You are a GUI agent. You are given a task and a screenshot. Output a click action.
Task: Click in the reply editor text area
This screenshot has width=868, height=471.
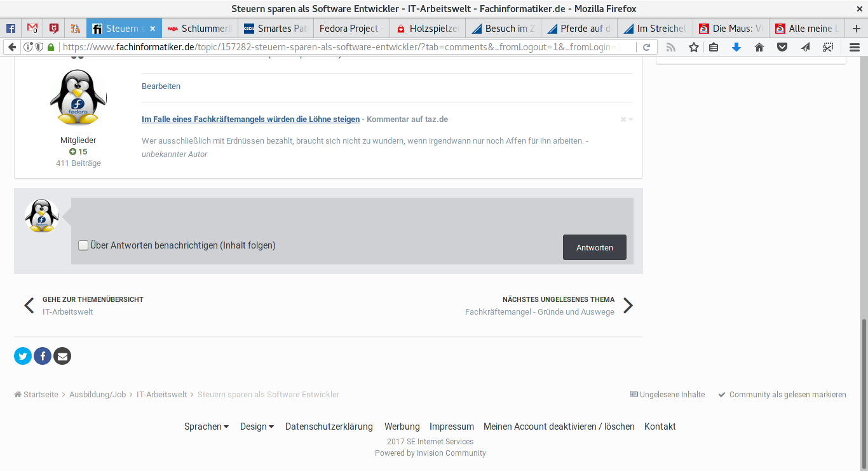[x=352, y=216]
